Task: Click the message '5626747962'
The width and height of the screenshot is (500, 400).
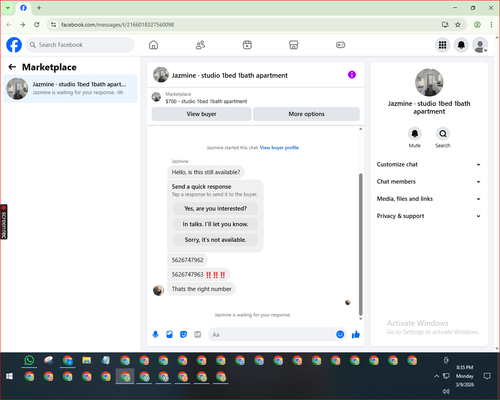Action: coord(187,260)
